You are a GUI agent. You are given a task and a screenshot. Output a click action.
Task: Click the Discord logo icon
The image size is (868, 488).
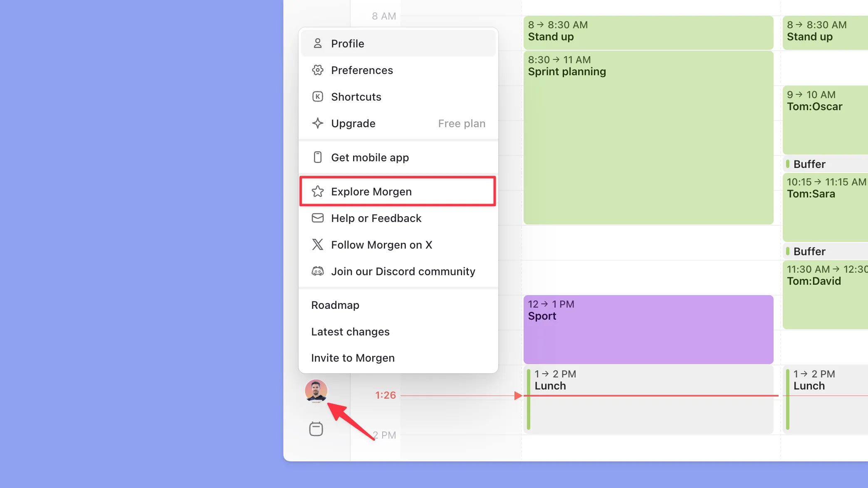coord(318,271)
